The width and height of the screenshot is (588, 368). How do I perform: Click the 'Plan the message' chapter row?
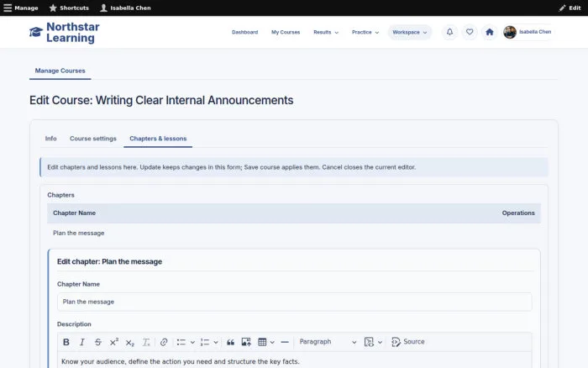[294, 233]
